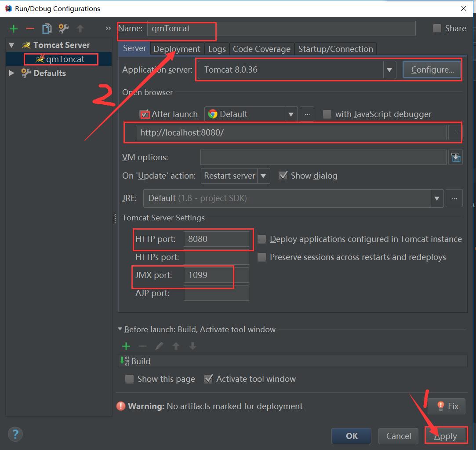Click the JMX port field
Viewport: 476px width, 450px height.
(216, 275)
